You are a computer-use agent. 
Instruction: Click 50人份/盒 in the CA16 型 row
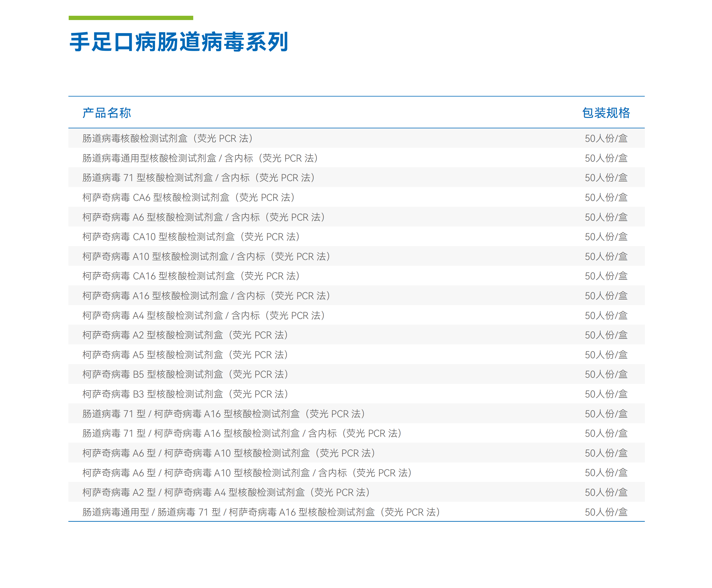coord(606,276)
